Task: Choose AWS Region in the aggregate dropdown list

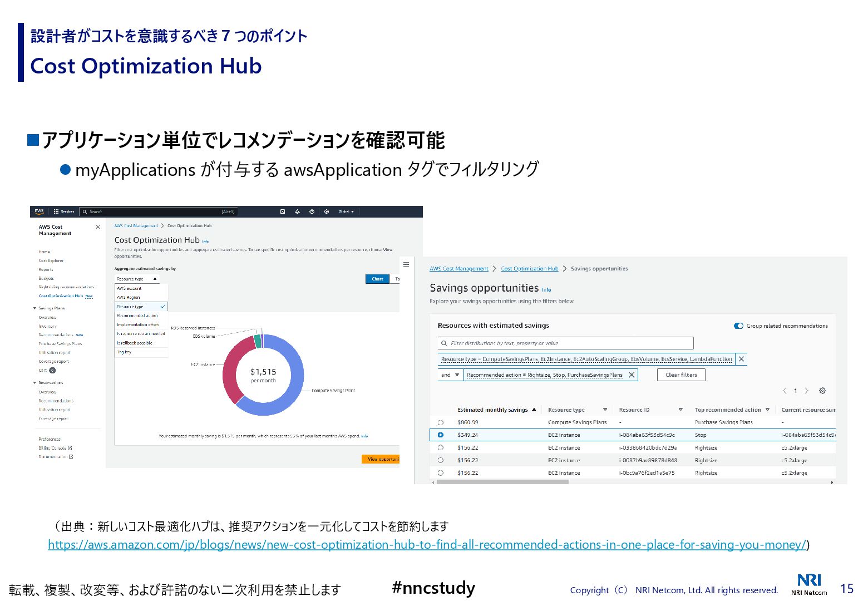Action: click(141, 298)
